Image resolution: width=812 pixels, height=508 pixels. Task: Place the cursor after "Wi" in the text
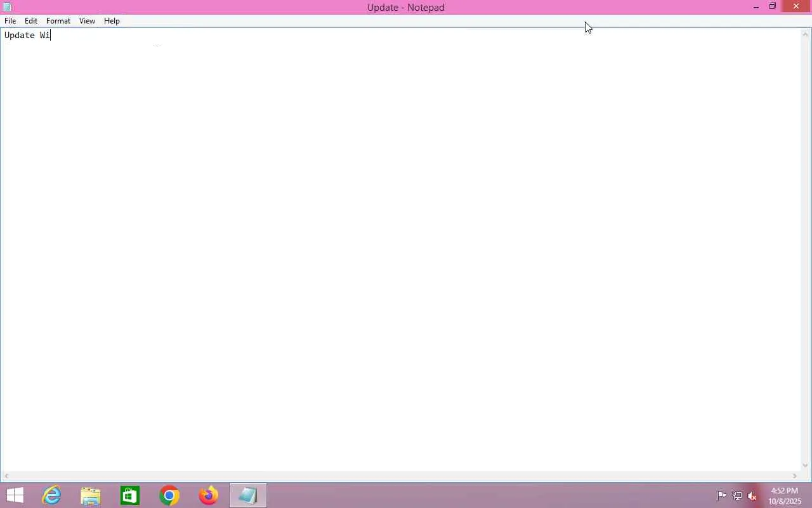click(51, 36)
